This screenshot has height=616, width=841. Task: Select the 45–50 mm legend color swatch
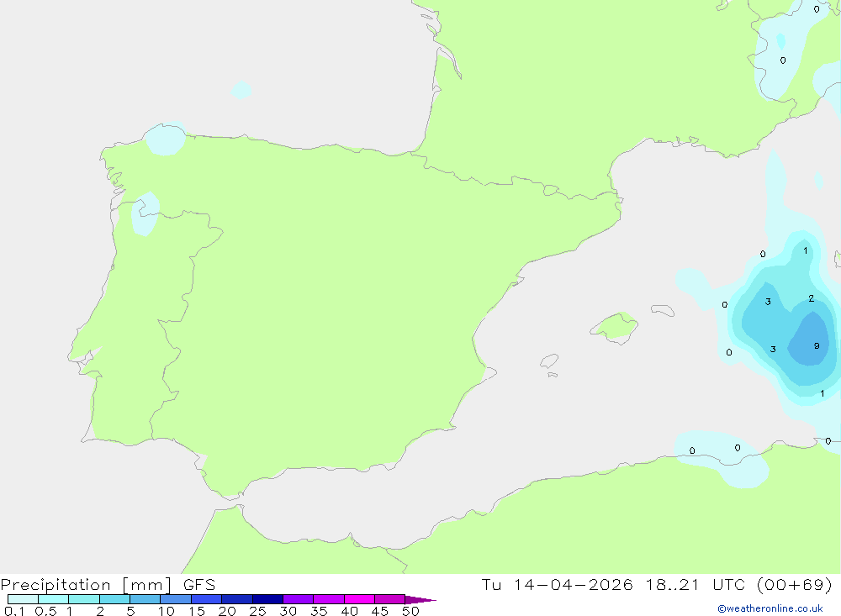[x=389, y=599]
